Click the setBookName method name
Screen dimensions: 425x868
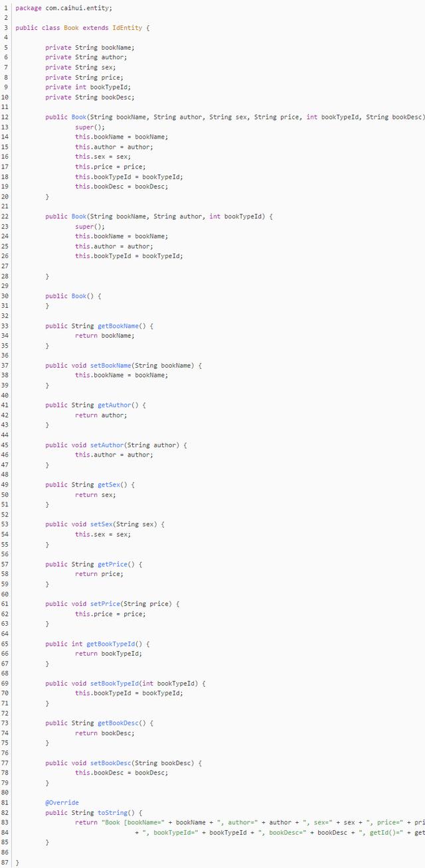(110, 366)
